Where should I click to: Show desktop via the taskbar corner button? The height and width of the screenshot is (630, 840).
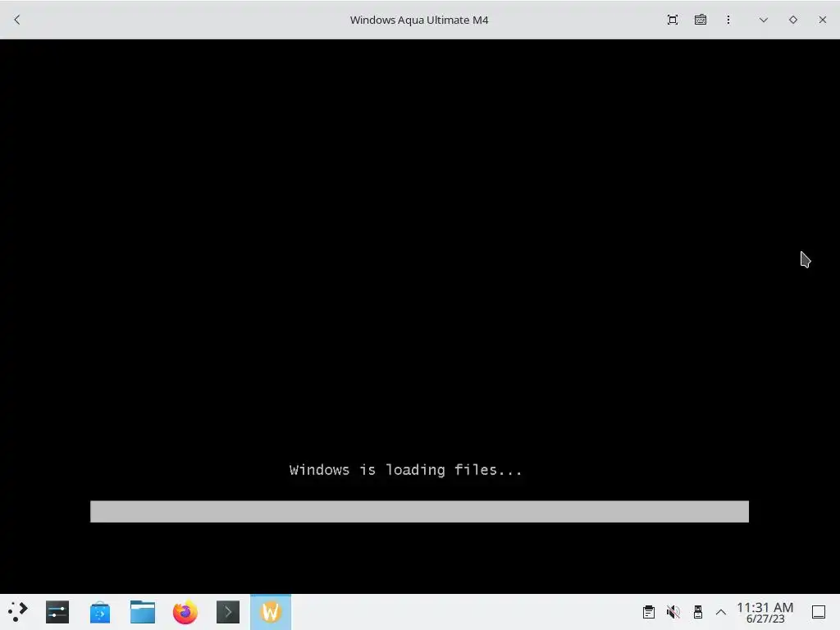pyautogui.click(x=819, y=612)
